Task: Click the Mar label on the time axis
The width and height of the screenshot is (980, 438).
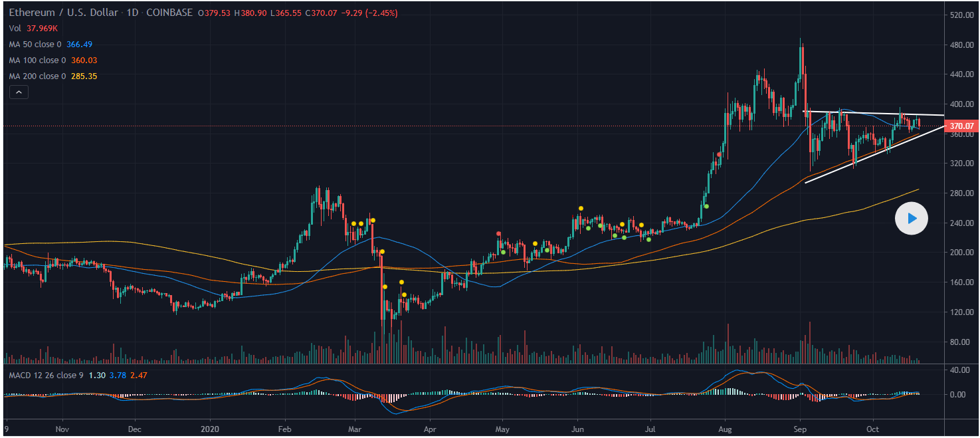Action: (354, 429)
